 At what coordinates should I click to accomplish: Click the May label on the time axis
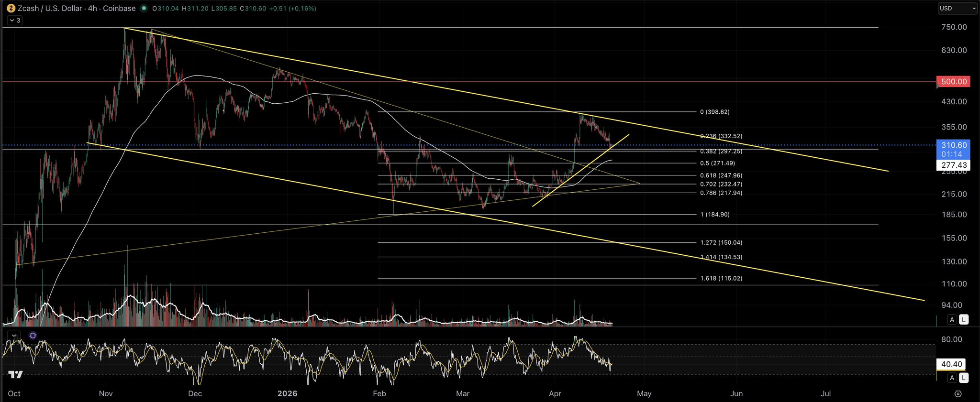click(x=644, y=394)
